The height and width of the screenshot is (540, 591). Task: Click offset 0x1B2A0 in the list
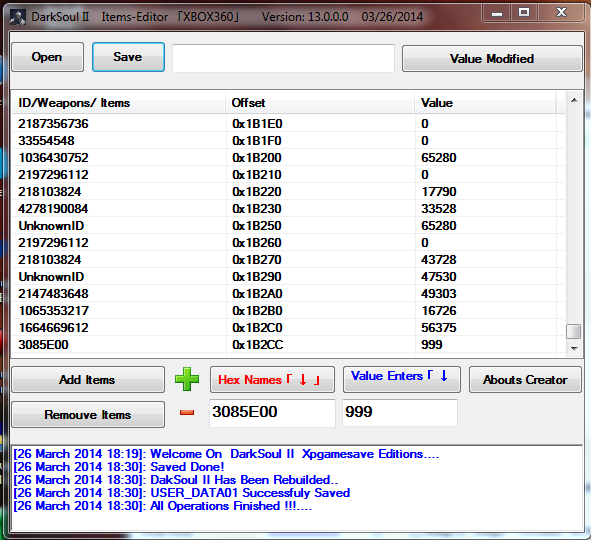click(257, 294)
